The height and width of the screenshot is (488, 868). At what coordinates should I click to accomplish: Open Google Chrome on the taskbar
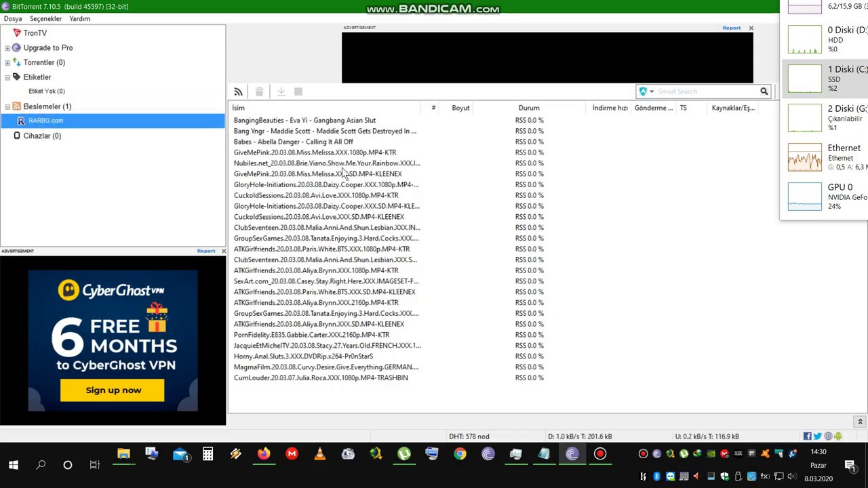460,454
